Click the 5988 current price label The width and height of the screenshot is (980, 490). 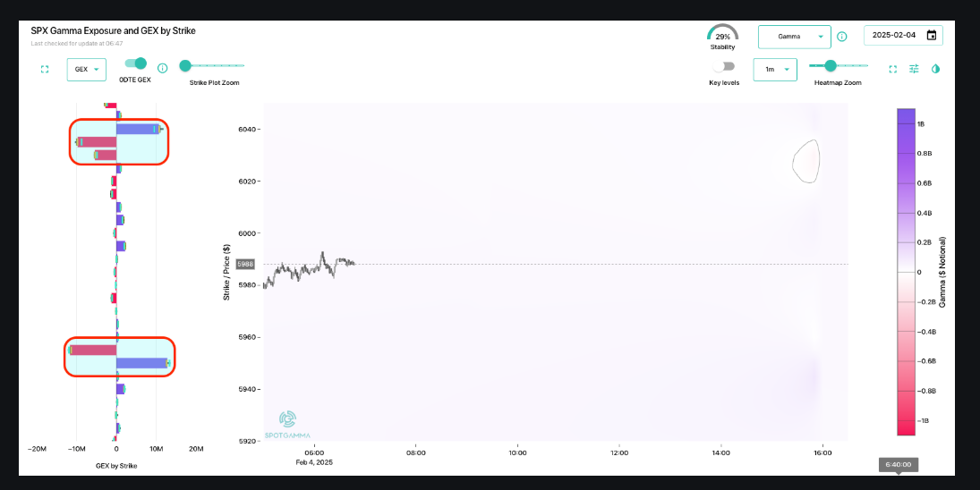245,264
